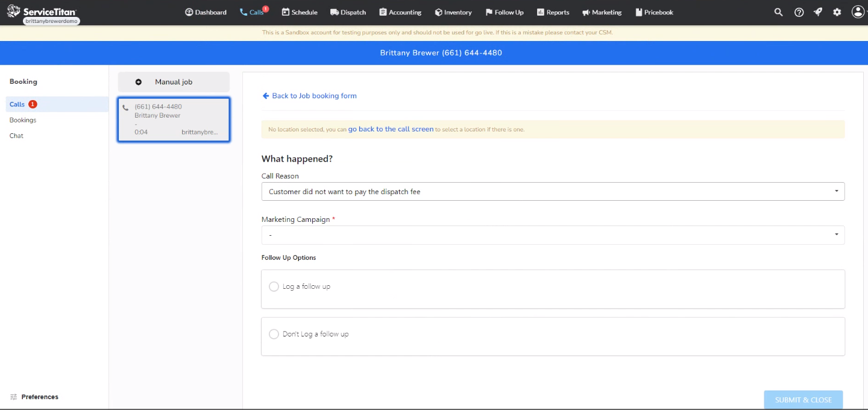The width and height of the screenshot is (868, 410).
Task: Open the Call Reason dropdown
Action: click(x=553, y=191)
